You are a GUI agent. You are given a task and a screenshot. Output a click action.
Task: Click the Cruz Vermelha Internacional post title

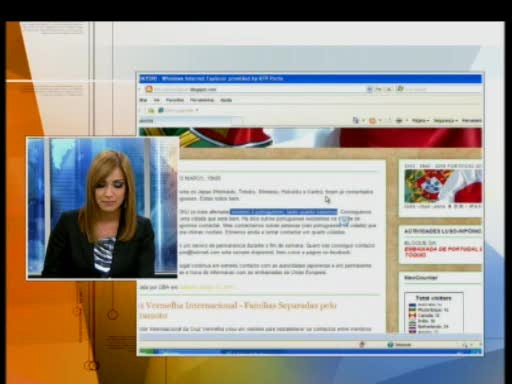[x=238, y=310]
